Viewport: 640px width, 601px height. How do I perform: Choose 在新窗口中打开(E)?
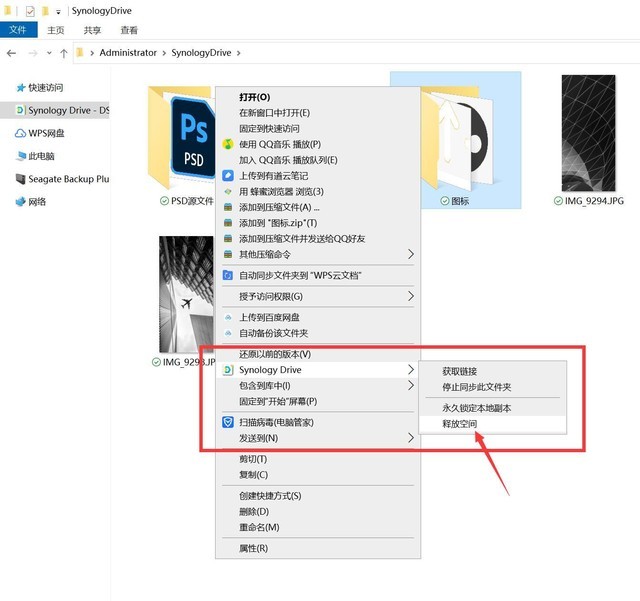(318, 113)
